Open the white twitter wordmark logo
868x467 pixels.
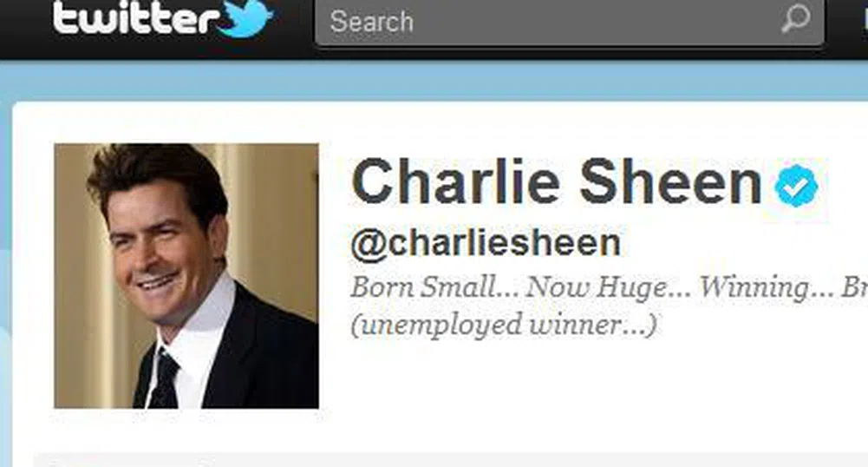pos(135,17)
